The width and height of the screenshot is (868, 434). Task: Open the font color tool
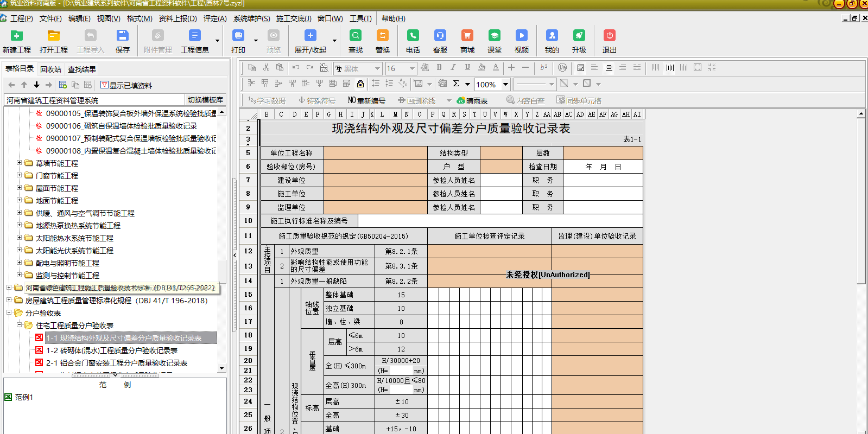click(x=495, y=68)
